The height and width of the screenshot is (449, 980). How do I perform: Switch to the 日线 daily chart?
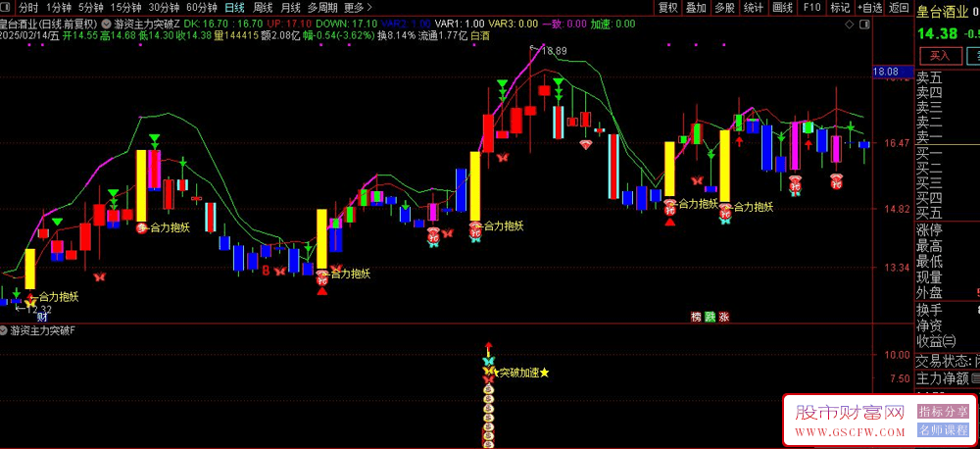(235, 8)
